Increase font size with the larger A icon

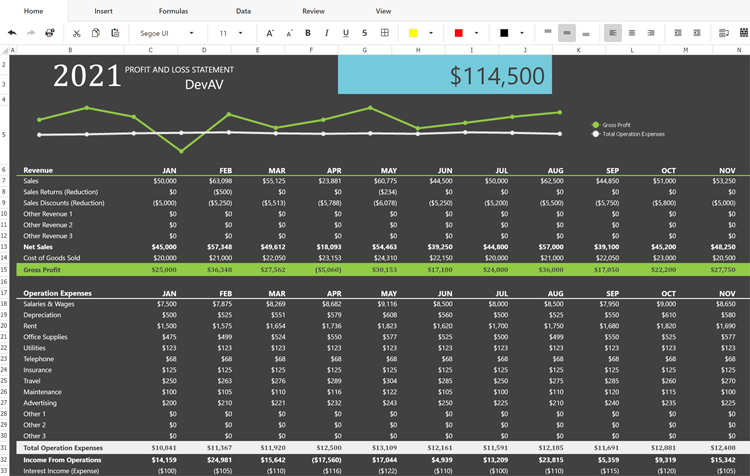pos(270,33)
